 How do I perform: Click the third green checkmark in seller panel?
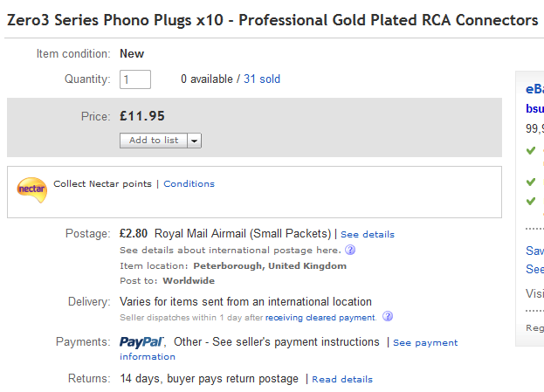531,201
